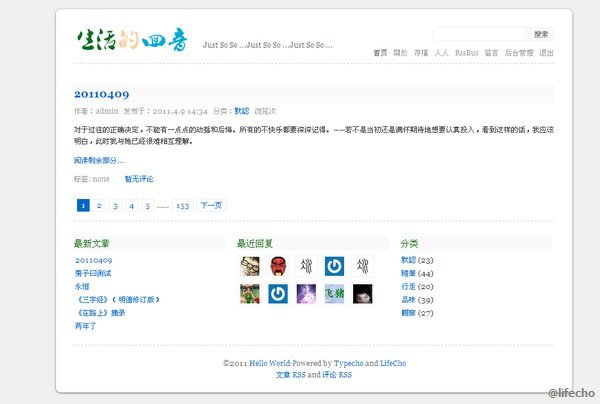Open the 默認 category in post meta
This screenshot has width=600, height=404.
click(x=242, y=111)
